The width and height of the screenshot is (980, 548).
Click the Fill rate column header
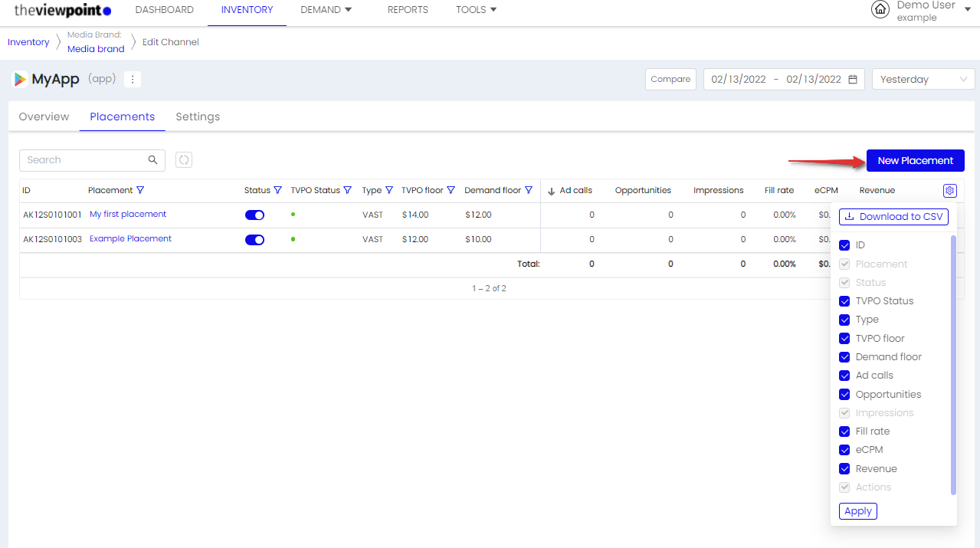[779, 190]
